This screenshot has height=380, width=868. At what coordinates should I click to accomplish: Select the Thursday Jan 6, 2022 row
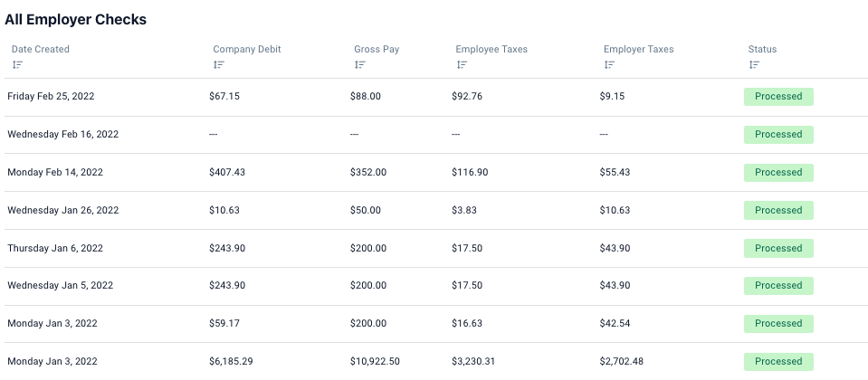436,248
